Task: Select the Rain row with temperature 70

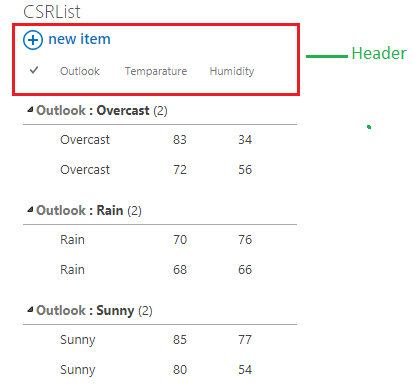Action: (x=160, y=240)
